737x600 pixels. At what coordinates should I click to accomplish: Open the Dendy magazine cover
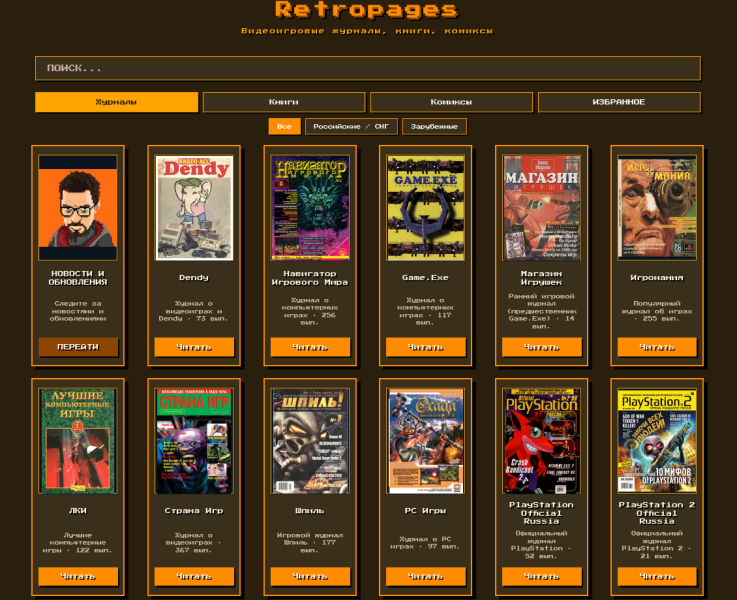click(x=194, y=208)
